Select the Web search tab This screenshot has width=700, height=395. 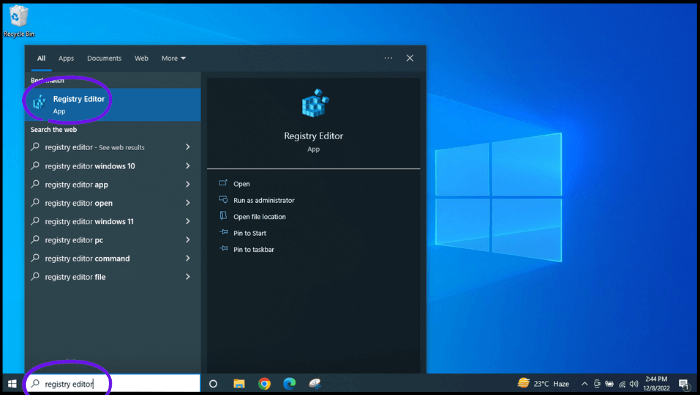[141, 58]
